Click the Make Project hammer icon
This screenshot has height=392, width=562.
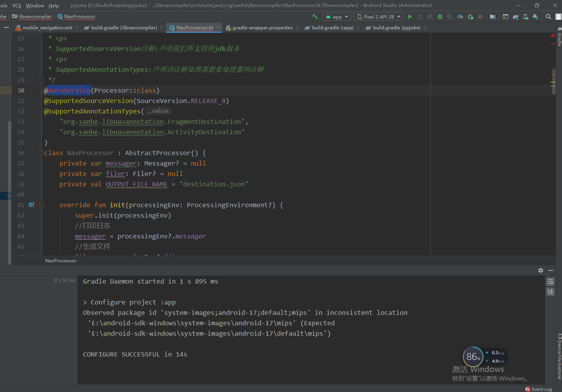[x=315, y=17]
